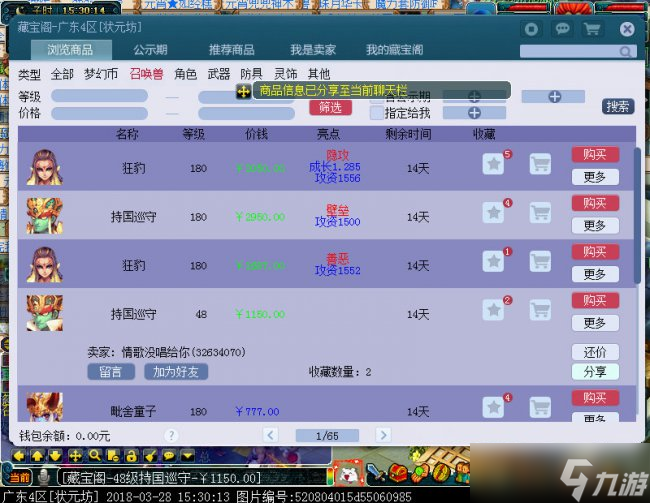Click the magnifier icon in the search box
The height and width of the screenshot is (503, 650).
(x=626, y=51)
